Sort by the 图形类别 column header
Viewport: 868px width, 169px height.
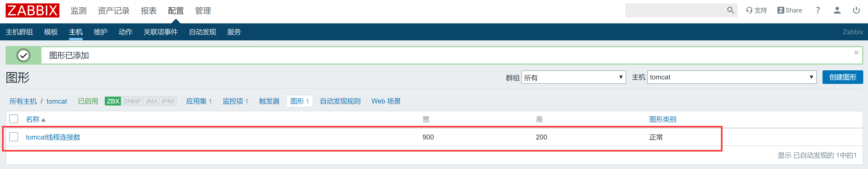pyautogui.click(x=663, y=119)
